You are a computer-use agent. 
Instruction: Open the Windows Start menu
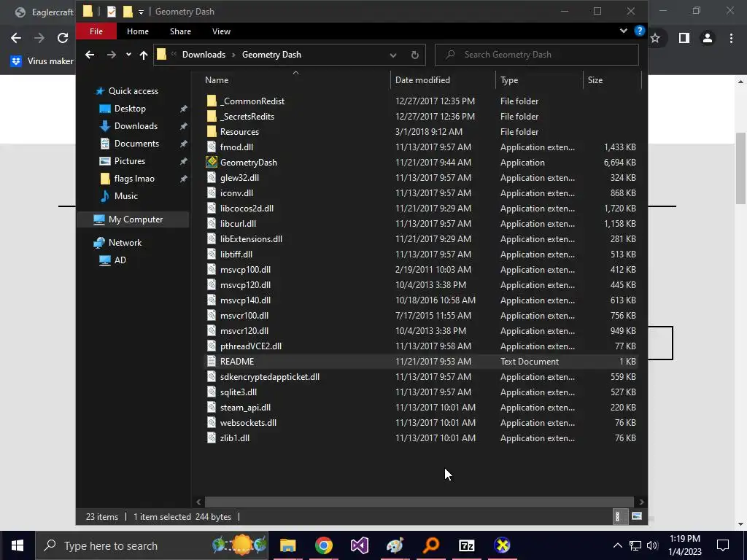coord(18,545)
